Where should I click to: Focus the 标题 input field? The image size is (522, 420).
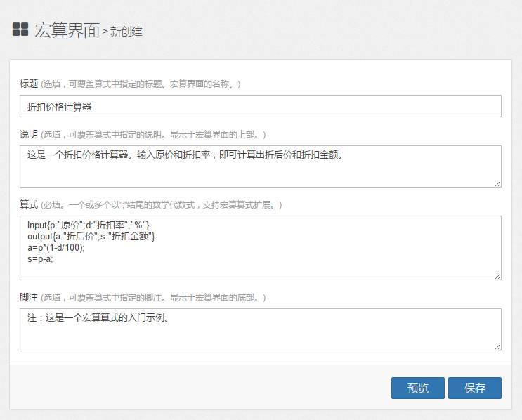pyautogui.click(x=261, y=106)
